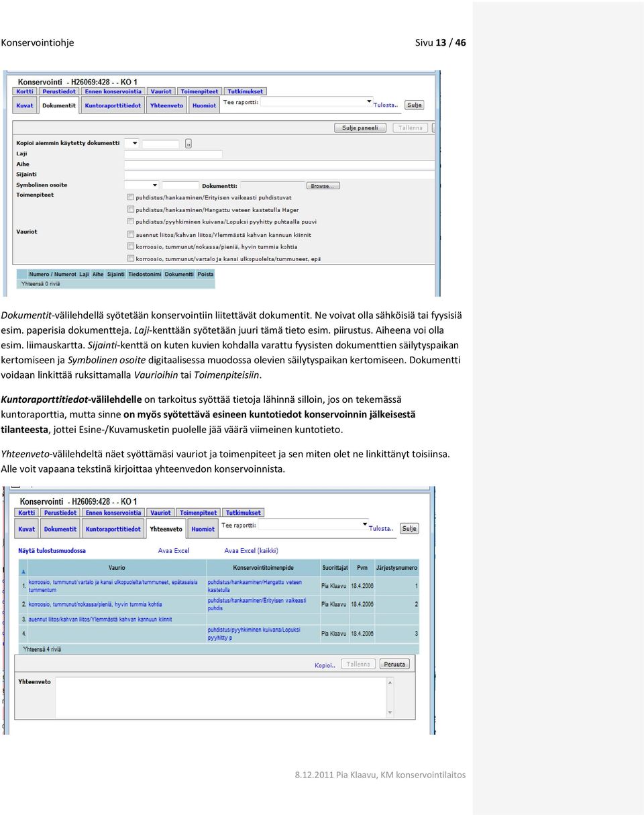The image size is (644, 815).
Task: Click the Peruuta button
Action: click(x=394, y=664)
